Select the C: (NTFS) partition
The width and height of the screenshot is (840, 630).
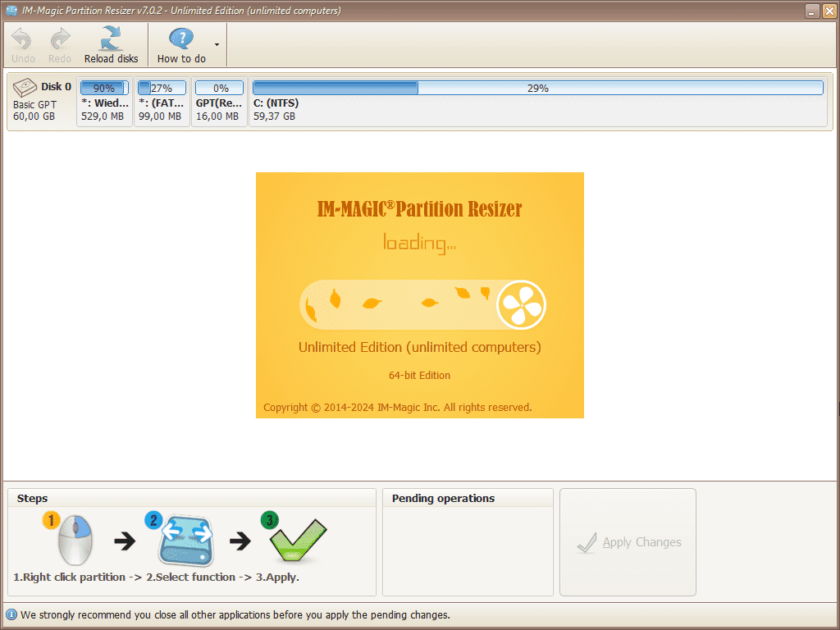(538, 102)
